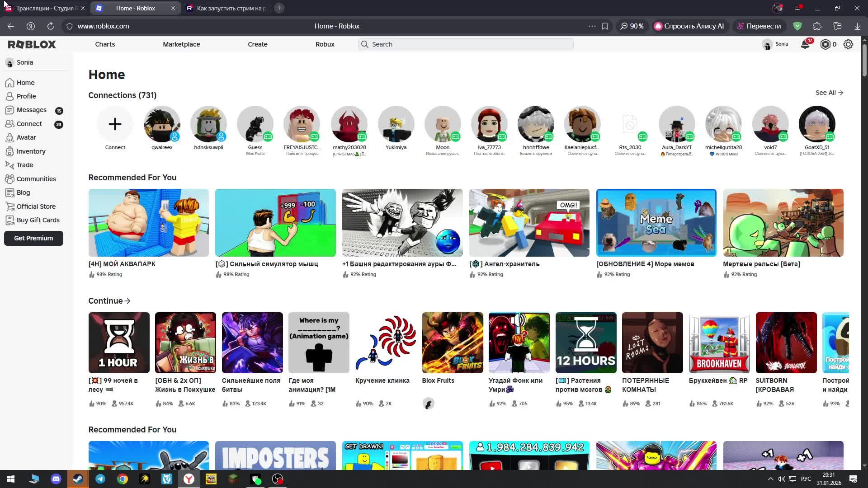
Task: Bookmark page with address bar icon
Action: (x=605, y=26)
